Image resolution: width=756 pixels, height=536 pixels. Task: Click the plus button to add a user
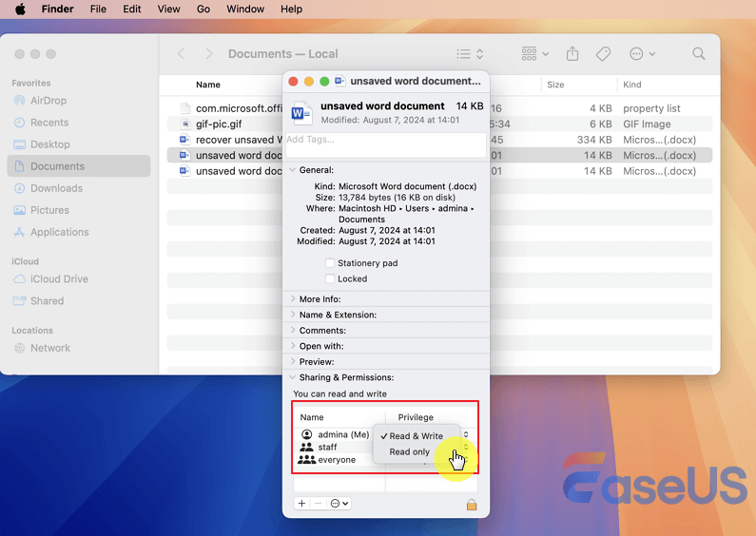click(301, 504)
